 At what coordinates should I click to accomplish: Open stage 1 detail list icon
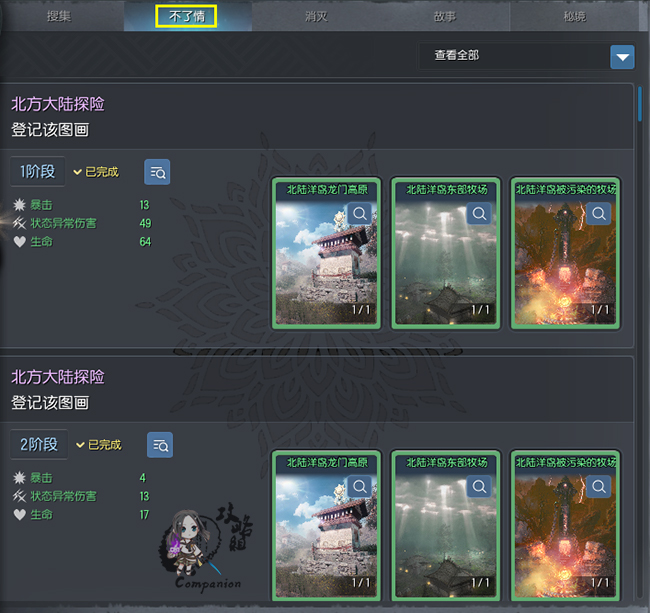(157, 172)
